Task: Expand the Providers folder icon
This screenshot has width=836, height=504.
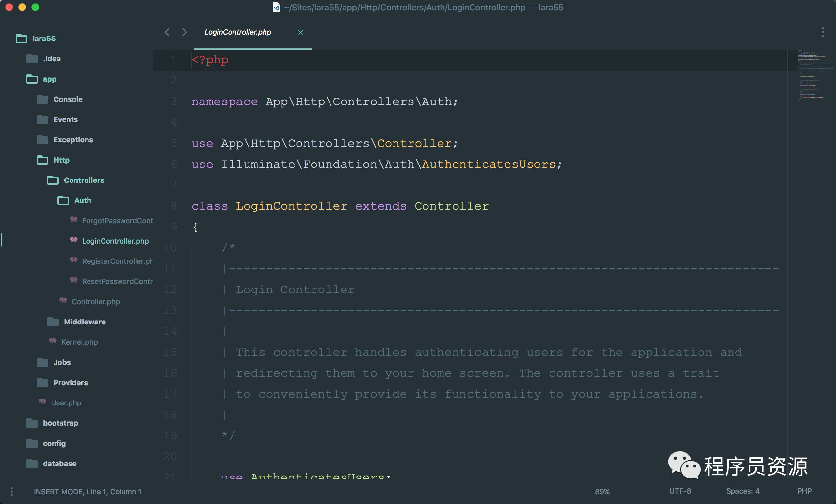Action: pyautogui.click(x=42, y=383)
